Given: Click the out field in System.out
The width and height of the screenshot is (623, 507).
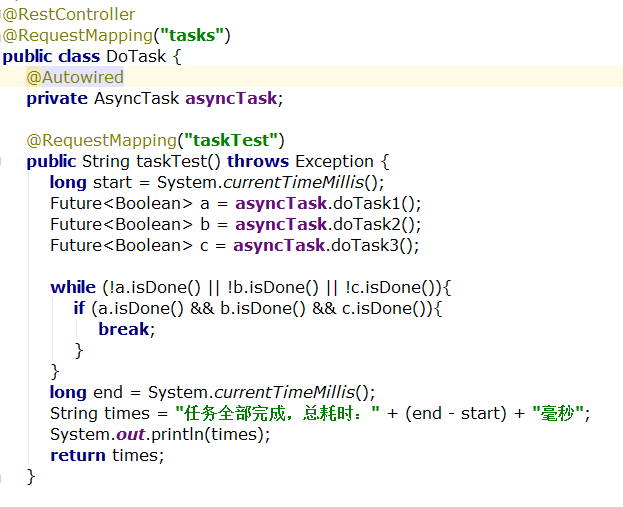Looking at the screenshot, I should coord(130,435).
